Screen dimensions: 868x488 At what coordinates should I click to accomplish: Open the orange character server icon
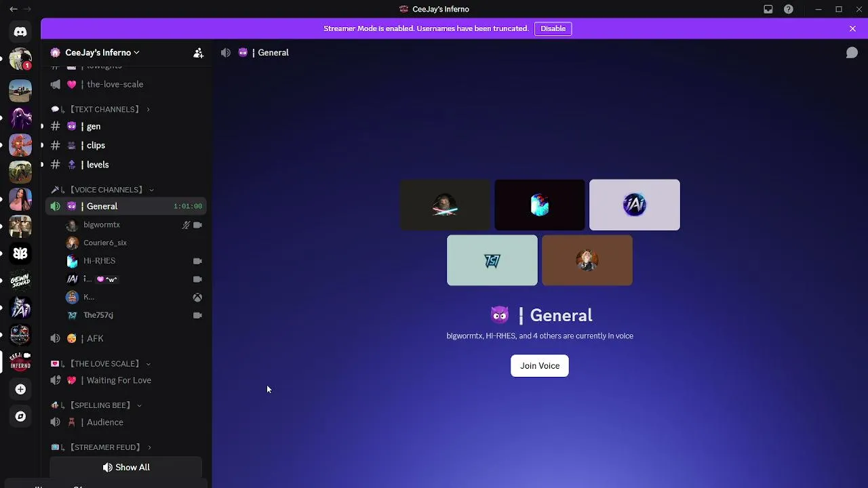coord(20,145)
